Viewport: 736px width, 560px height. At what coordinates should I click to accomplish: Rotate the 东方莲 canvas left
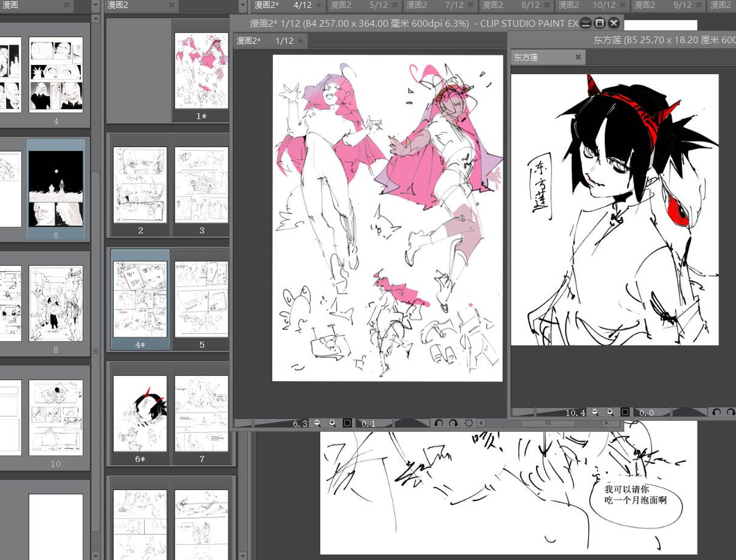[x=716, y=412]
